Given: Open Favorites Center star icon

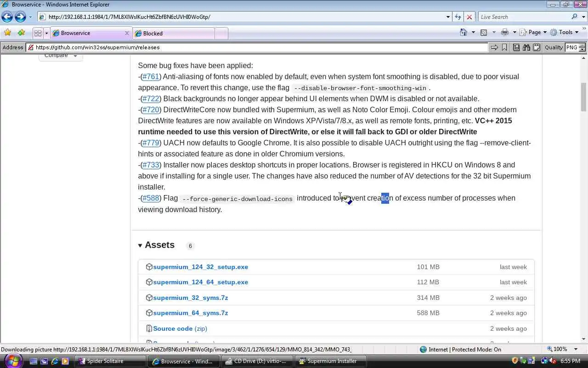Looking at the screenshot, I should tap(7, 33).
